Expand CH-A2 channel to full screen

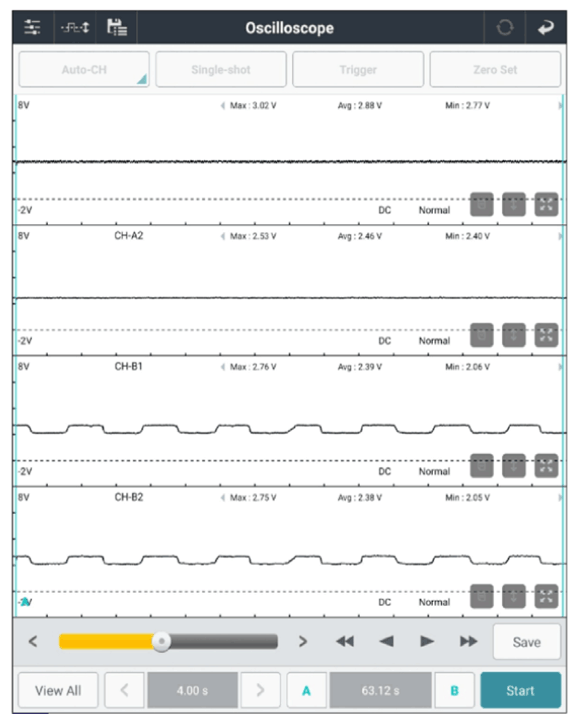[x=546, y=335]
